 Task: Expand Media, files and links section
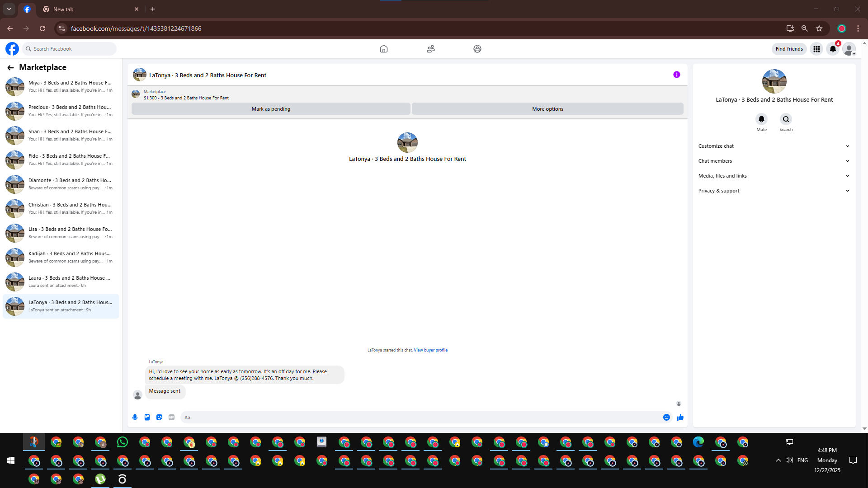[x=774, y=176]
